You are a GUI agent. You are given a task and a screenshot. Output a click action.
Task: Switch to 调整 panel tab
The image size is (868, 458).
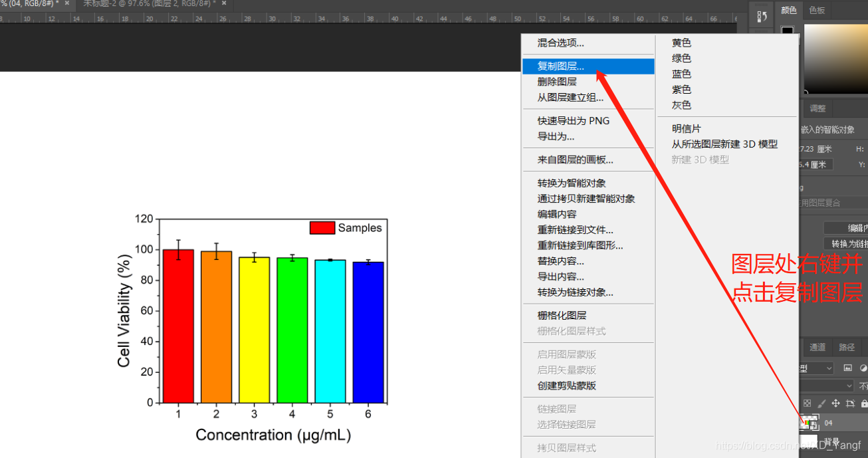pos(817,108)
